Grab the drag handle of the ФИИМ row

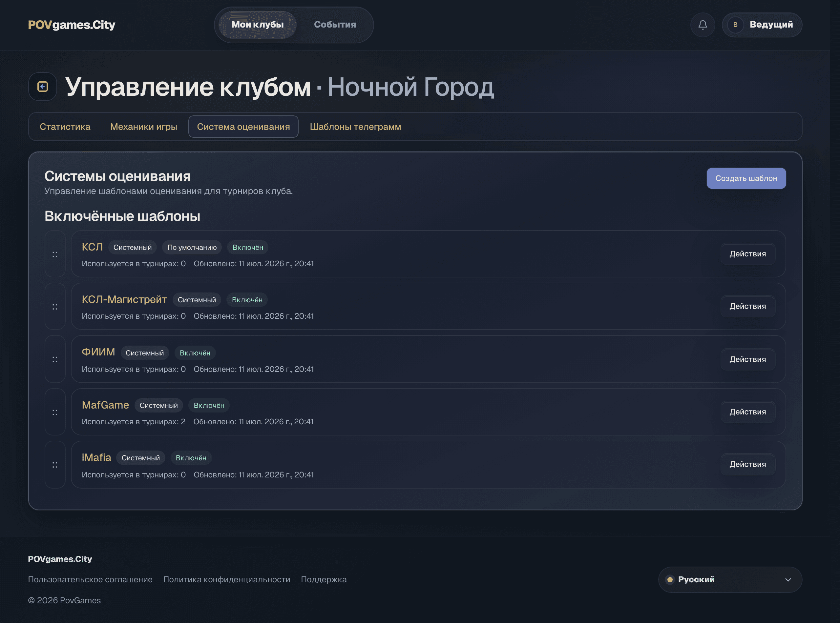55,359
